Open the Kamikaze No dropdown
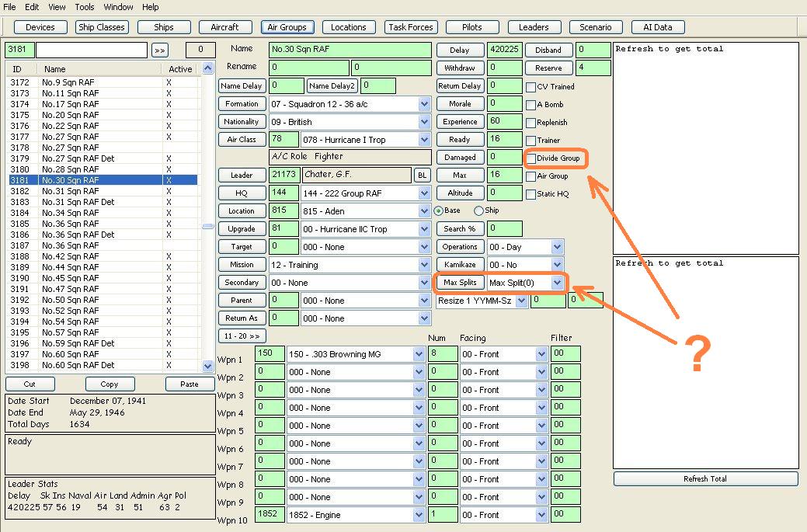This screenshot has width=807, height=532. pyautogui.click(x=557, y=265)
